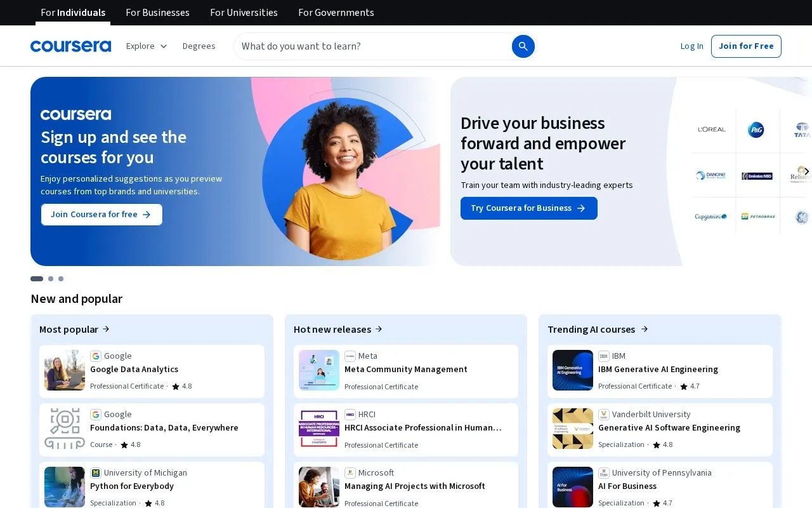Click the Generative AI Software Engineering thumbnail

coord(573,429)
